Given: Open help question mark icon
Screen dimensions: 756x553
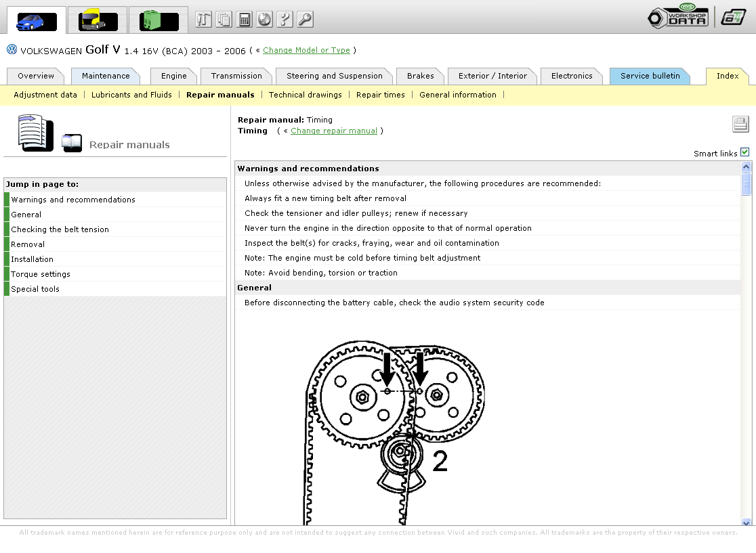Looking at the screenshot, I should pos(285,19).
